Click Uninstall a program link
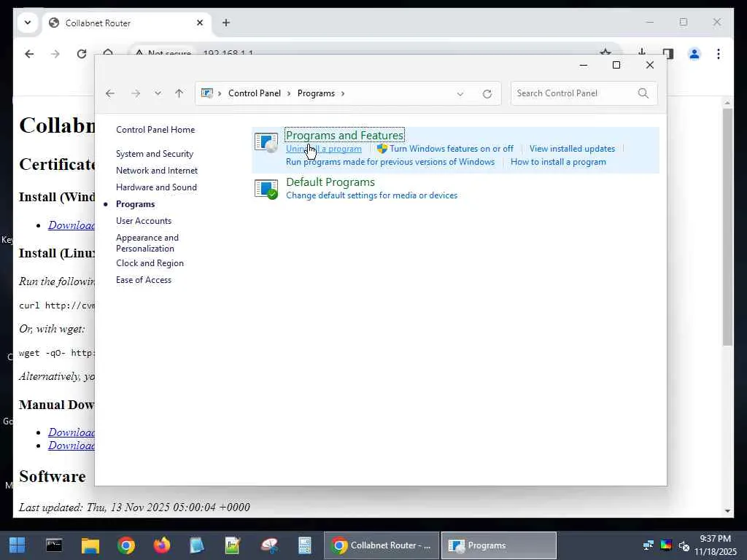This screenshot has width=747, height=560. click(x=323, y=149)
